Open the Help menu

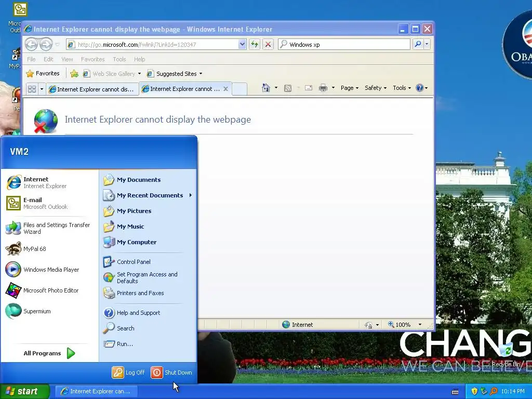[139, 59]
